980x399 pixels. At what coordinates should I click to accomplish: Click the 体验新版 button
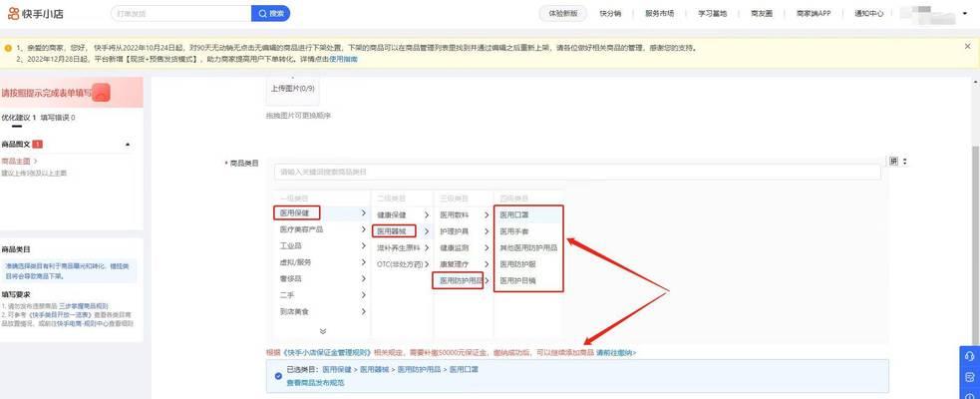tap(563, 13)
